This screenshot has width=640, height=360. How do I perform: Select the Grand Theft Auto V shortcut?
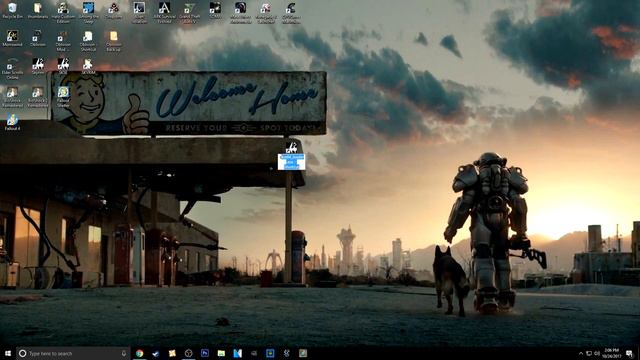(x=189, y=12)
